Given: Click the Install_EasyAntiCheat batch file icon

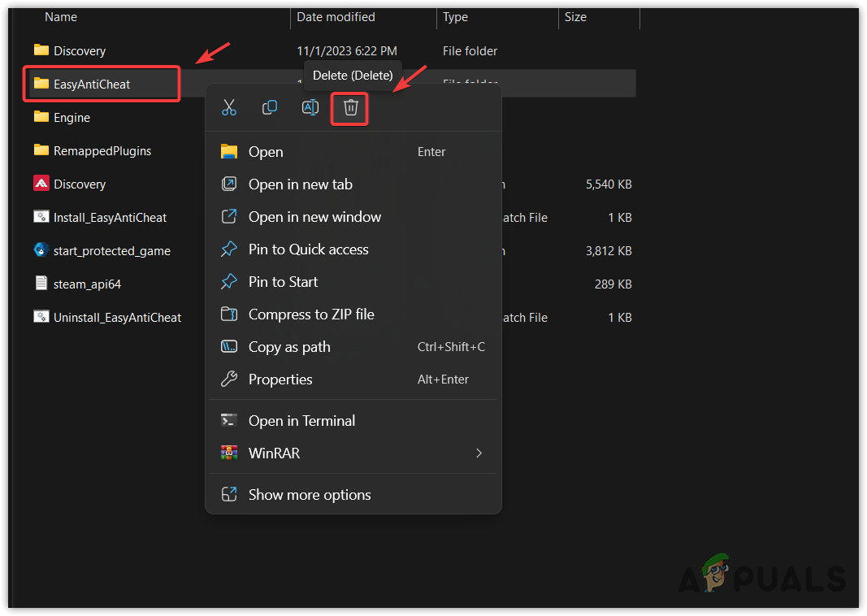Looking at the screenshot, I should pos(41,217).
